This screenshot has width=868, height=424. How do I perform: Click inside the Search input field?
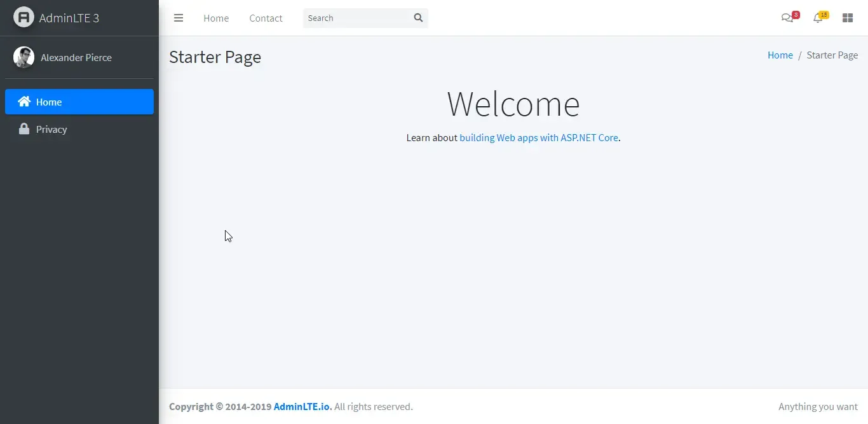click(x=356, y=18)
